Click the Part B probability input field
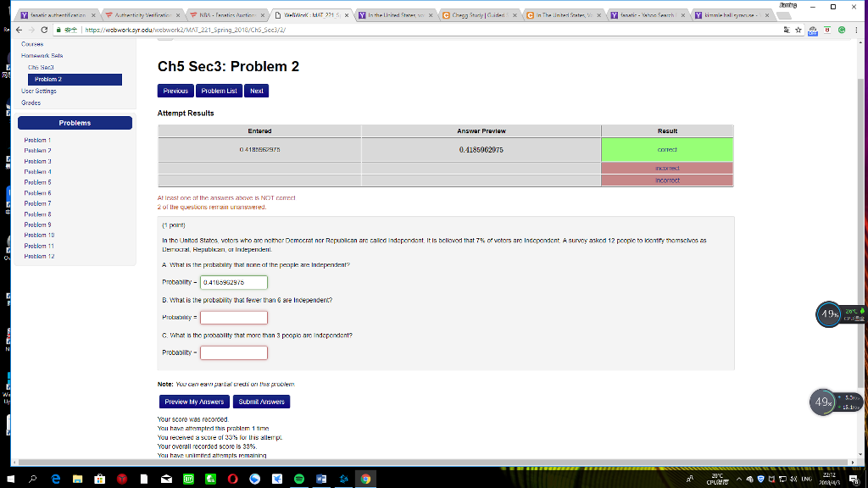The image size is (868, 488). tap(234, 318)
